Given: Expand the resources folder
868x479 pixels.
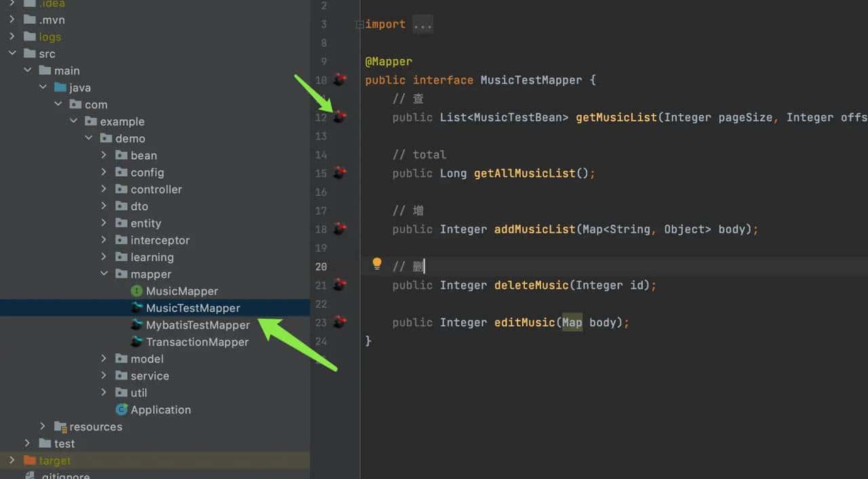Looking at the screenshot, I should (x=43, y=426).
